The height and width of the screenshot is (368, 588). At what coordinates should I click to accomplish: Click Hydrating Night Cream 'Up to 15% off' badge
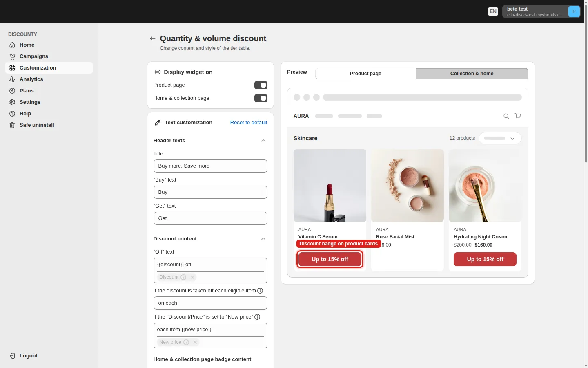click(x=485, y=259)
